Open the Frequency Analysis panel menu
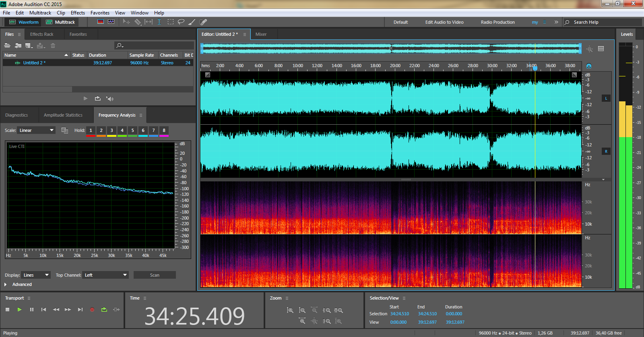644x337 pixels. (x=141, y=115)
